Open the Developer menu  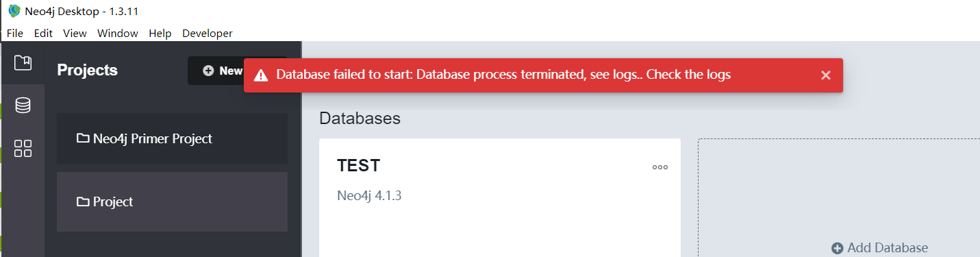[x=208, y=33]
